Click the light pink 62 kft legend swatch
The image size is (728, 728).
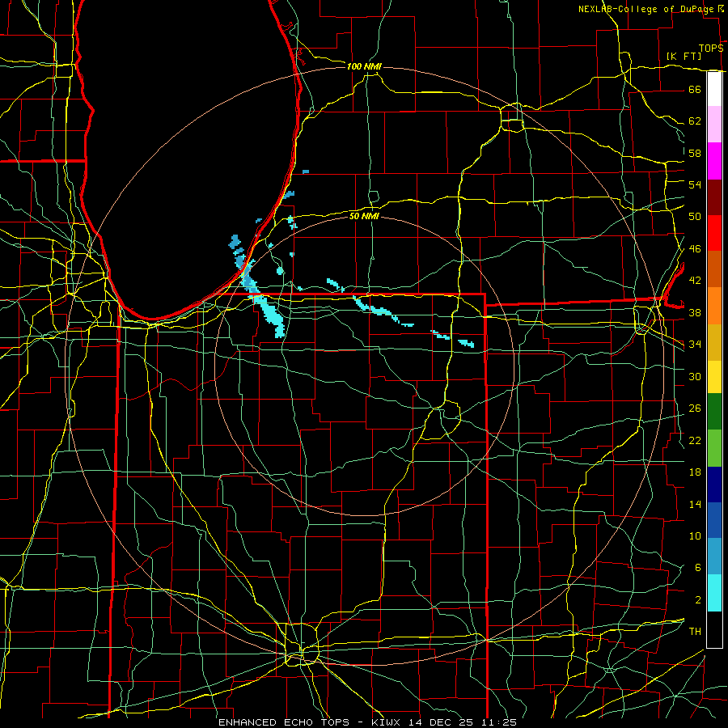[714, 125]
